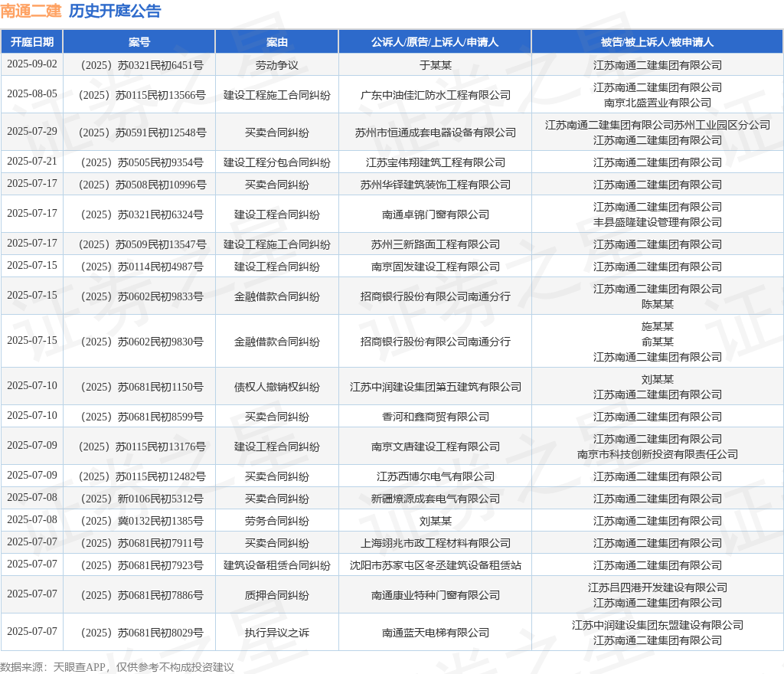Screen dimensions: 784x674
Task: Select case number 苏0321民初6324号
Action: point(142,214)
